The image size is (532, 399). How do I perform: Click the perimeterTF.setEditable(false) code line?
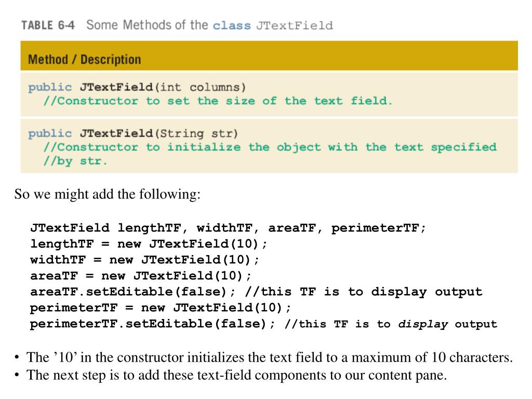click(263, 324)
